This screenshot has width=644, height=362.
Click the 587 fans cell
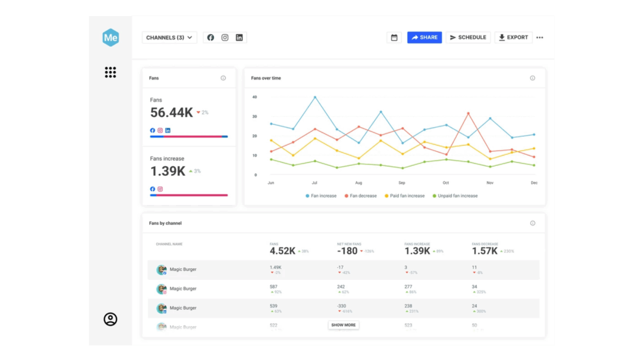(273, 286)
